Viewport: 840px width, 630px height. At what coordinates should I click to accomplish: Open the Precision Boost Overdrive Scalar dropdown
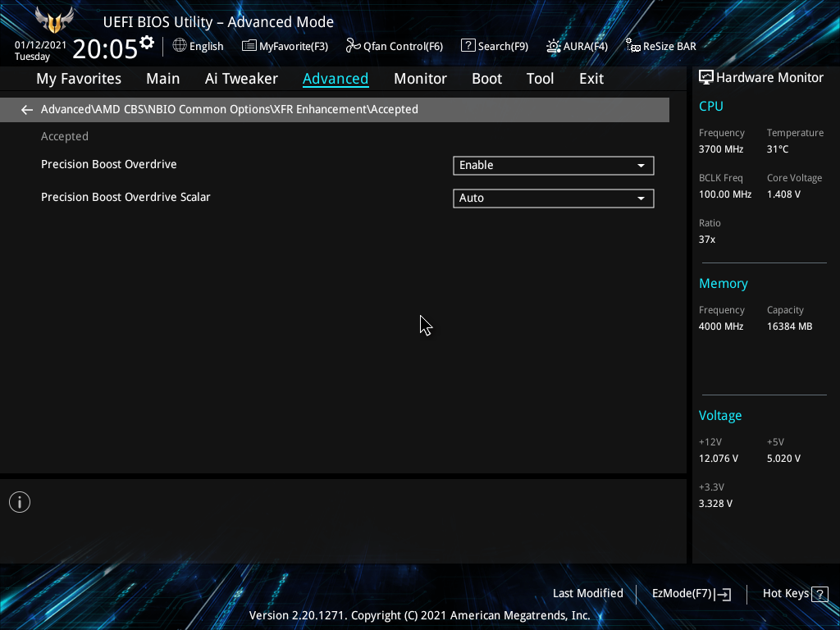click(x=553, y=199)
